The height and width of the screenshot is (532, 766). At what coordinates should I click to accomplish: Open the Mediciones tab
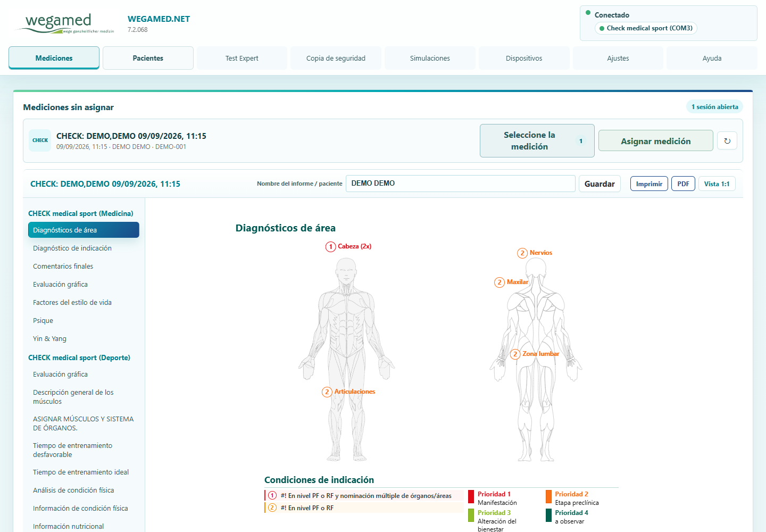coord(54,58)
